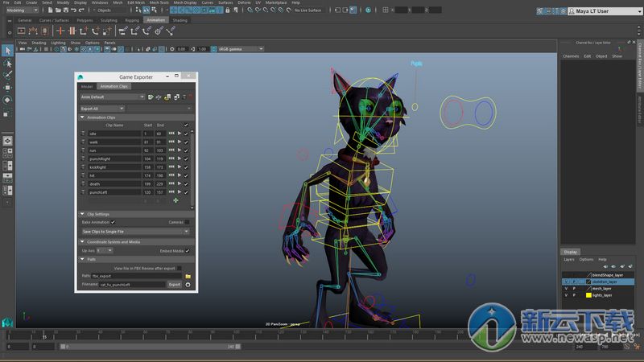Screen dimensions: 644x362
Task: Collapse the Animation Clips section
Action: click(82, 117)
